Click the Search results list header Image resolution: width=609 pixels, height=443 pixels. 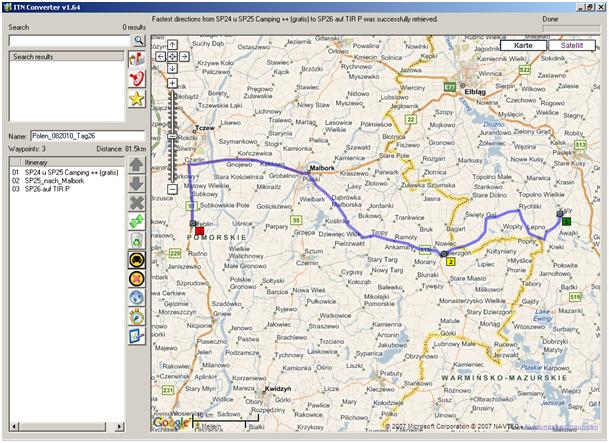click(x=66, y=57)
